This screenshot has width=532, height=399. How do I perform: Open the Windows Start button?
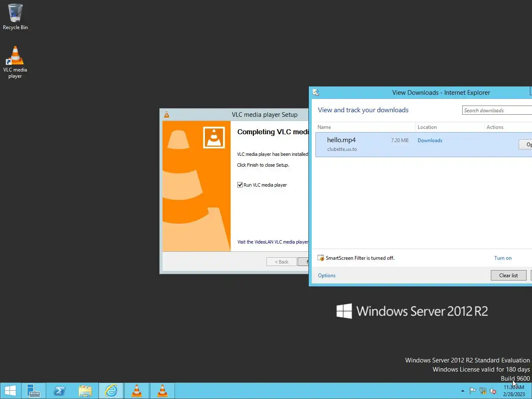(x=10, y=391)
